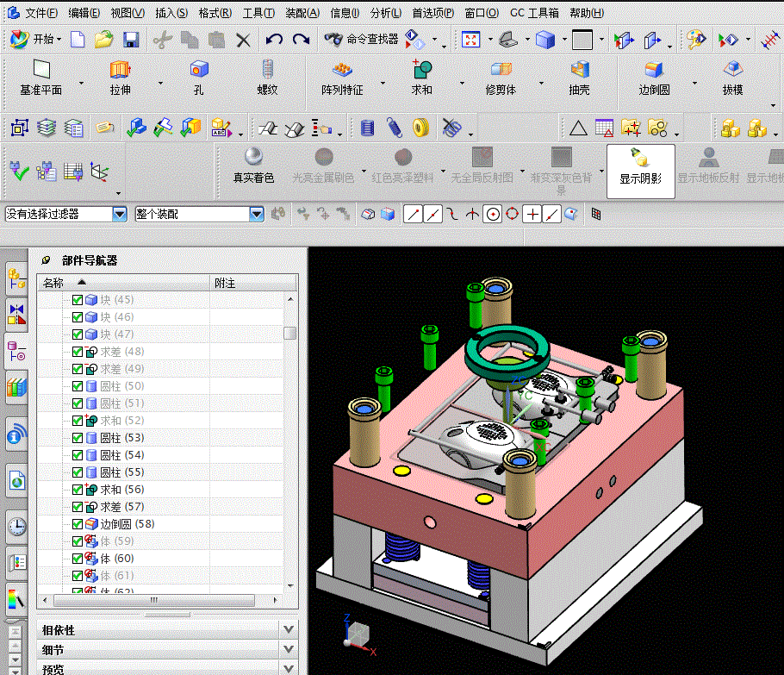The height and width of the screenshot is (675, 784).
Task: Open the GC 工具箱 menu
Action: point(534,13)
